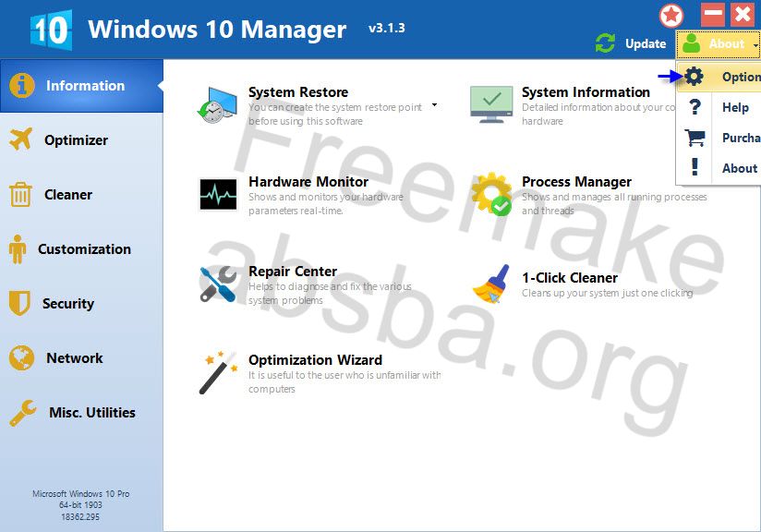Collapse the About dropdown arrow

pos(756,45)
